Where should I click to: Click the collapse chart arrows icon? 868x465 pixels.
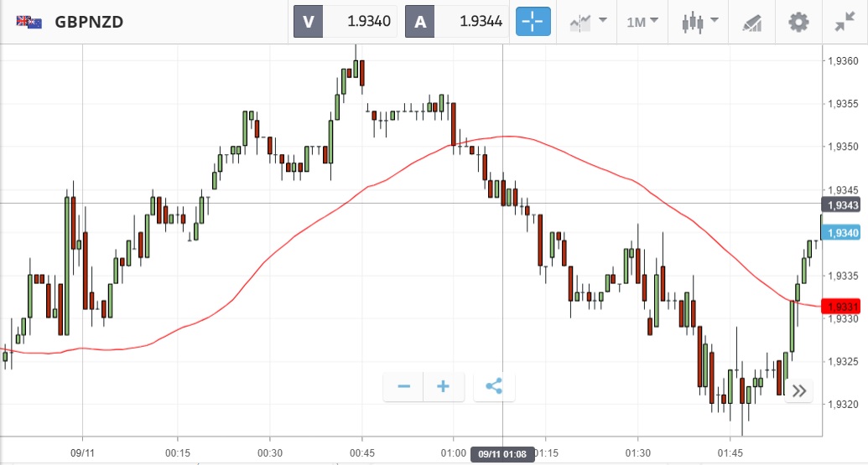[x=845, y=22]
